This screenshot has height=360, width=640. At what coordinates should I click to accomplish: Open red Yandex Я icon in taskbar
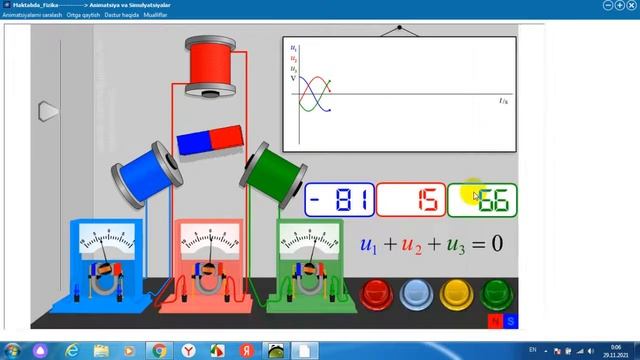(246, 351)
